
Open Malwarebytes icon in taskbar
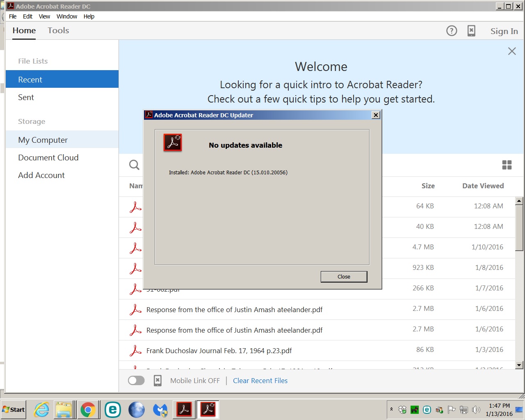(x=160, y=409)
